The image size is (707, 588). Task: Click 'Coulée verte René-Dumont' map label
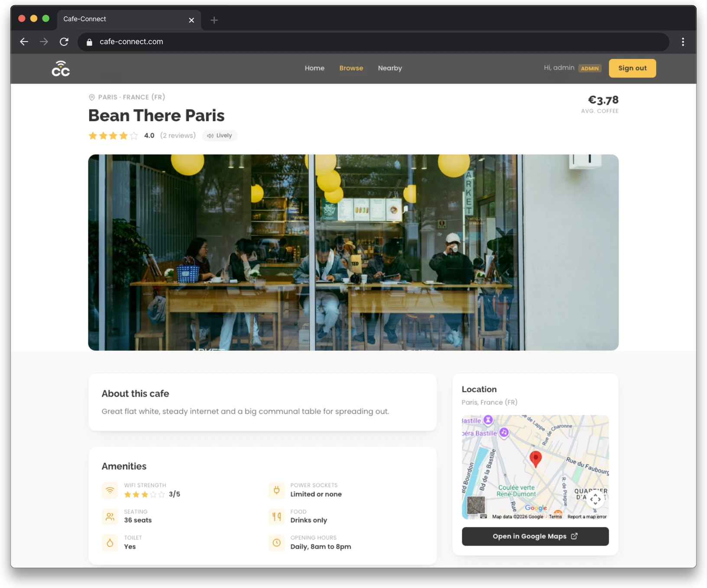[516, 491]
